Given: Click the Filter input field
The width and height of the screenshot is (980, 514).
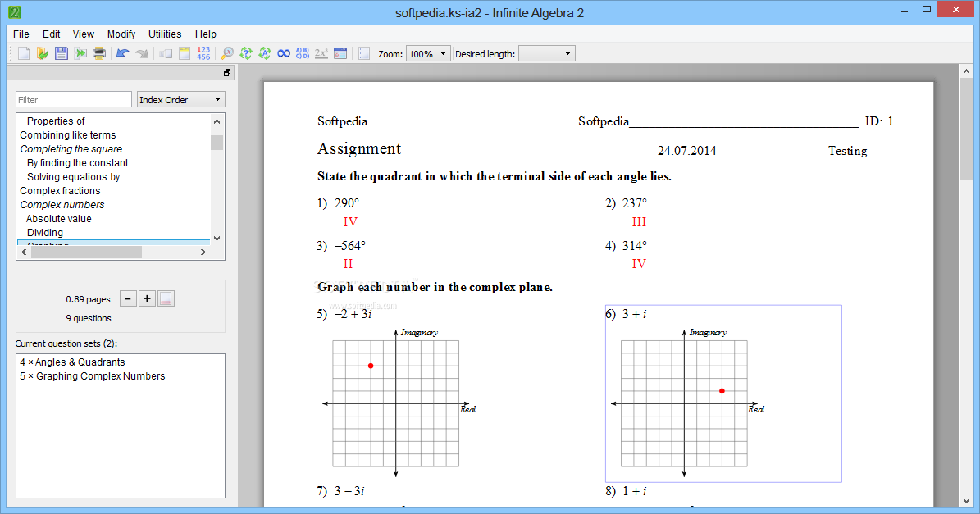Looking at the screenshot, I should tap(74, 100).
